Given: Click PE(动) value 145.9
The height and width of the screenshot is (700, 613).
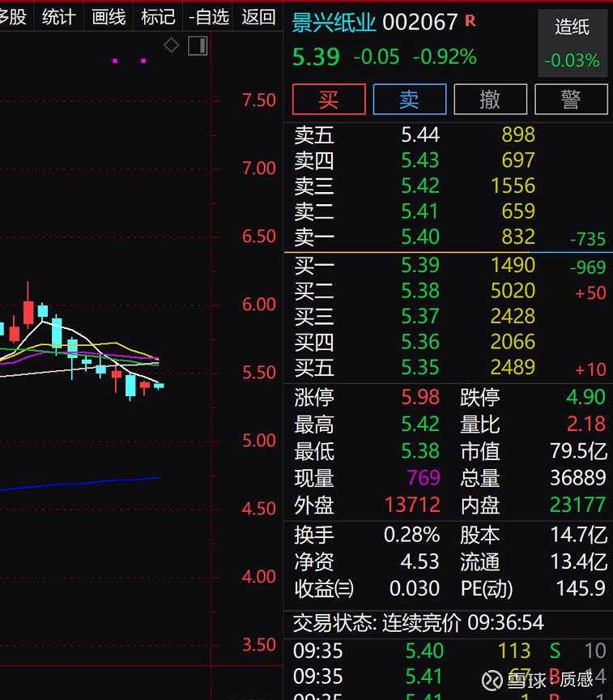Looking at the screenshot, I should (x=581, y=588).
